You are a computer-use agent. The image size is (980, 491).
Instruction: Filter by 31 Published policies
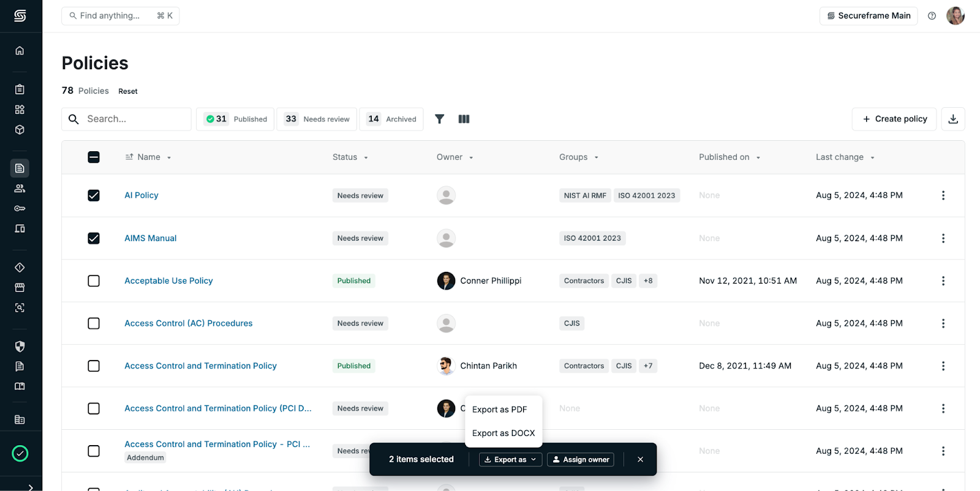(x=235, y=119)
